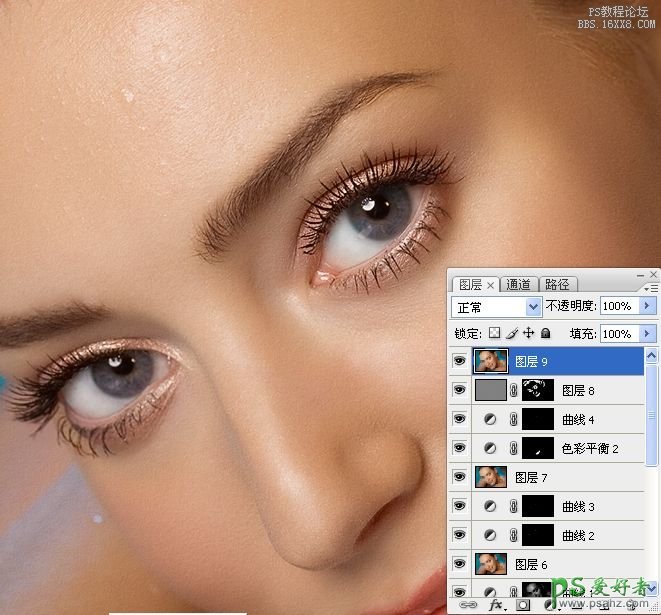
Task: Click the 图层 6 layer name
Action: [531, 564]
